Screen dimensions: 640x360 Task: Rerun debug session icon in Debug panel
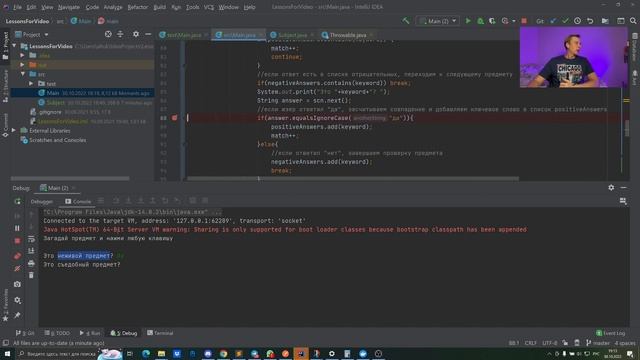[17, 201]
